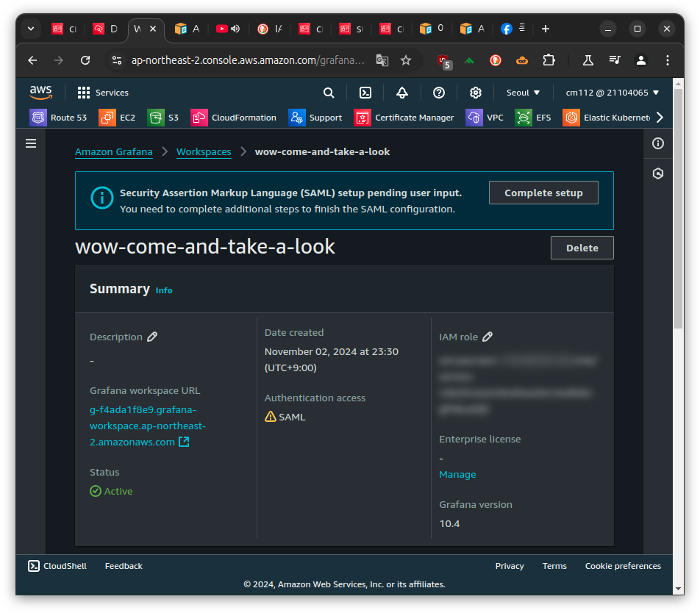Open the info help panel icon
The image size is (700, 613).
658,143
